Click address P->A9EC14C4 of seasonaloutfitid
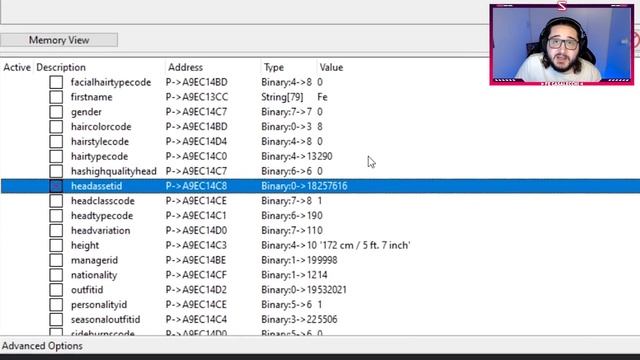Image resolution: width=640 pixels, height=360 pixels. (196, 320)
